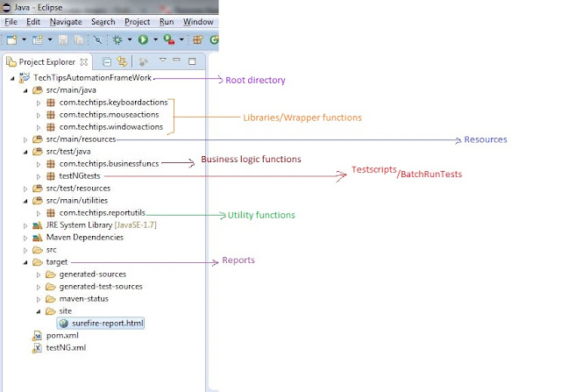Expand com.techtips.mouseactions package
Viewport: 561px width, 392px height.
(x=39, y=115)
